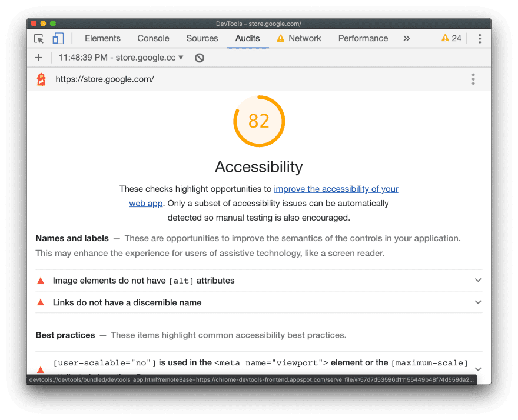This screenshot has width=518, height=420.
Task: Expand the alt attributes audit details
Action: coord(478,281)
